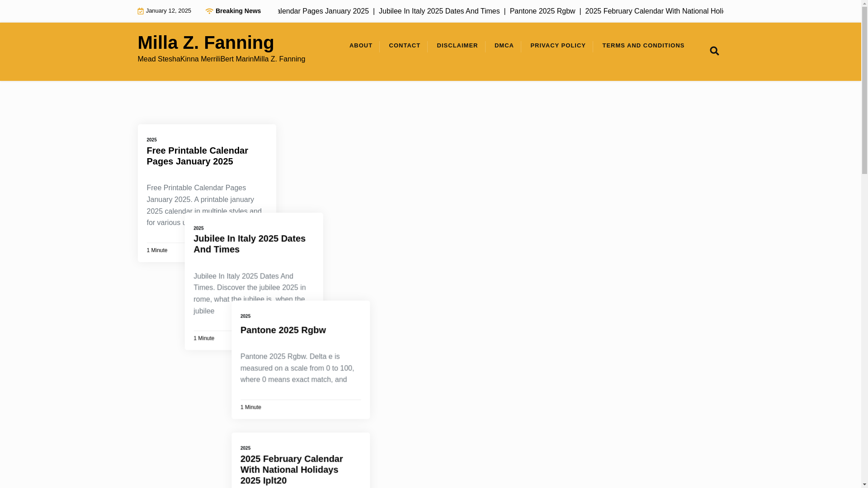This screenshot has width=868, height=488.
Task: Click 2025 category tag on February Calendar card
Action: tap(245, 448)
